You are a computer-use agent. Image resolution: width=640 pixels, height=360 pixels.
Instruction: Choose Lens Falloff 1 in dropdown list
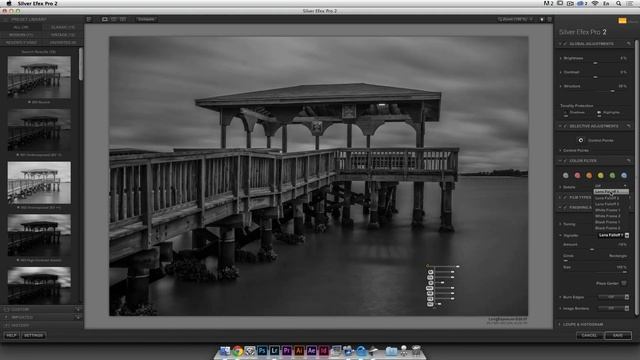611,191
